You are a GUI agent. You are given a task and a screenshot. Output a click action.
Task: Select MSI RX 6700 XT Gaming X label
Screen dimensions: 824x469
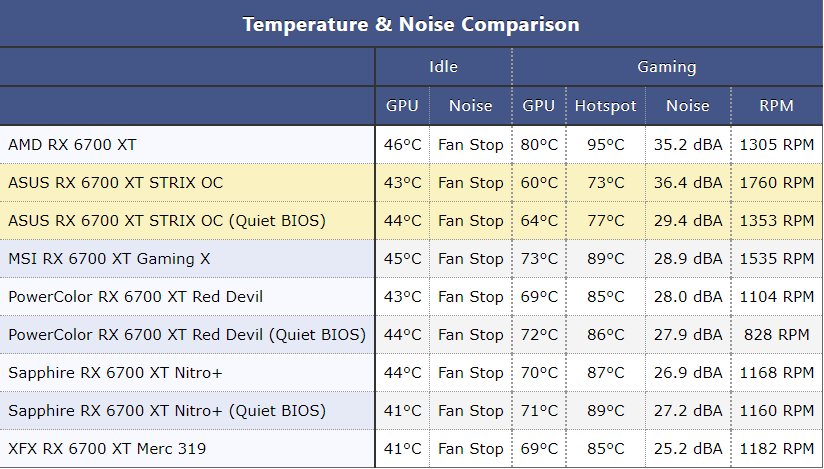(x=109, y=259)
